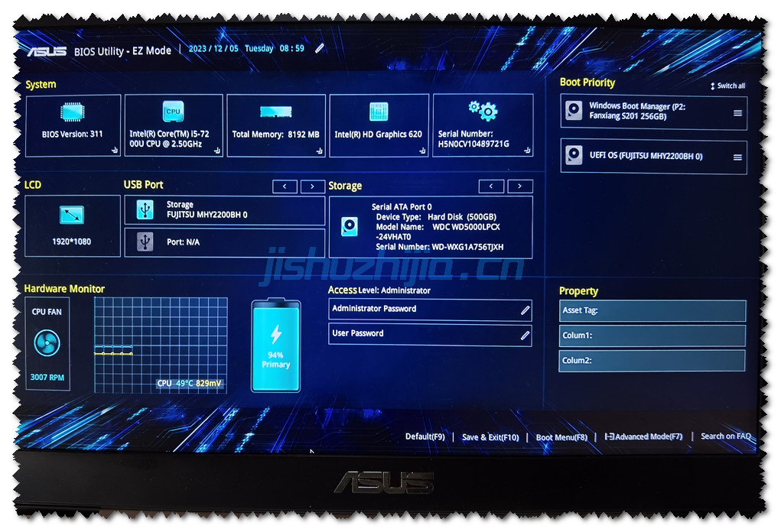Image resolution: width=781 pixels, height=532 pixels.
Task: Click the Tuesday weekday text
Action: pyautogui.click(x=259, y=48)
